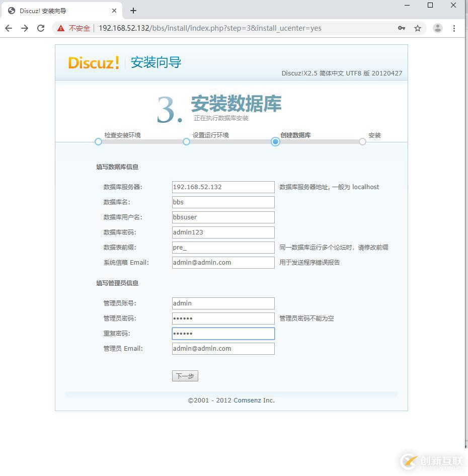Click the browser forward navigation arrow
The height and width of the screenshot is (476, 468).
click(24, 28)
